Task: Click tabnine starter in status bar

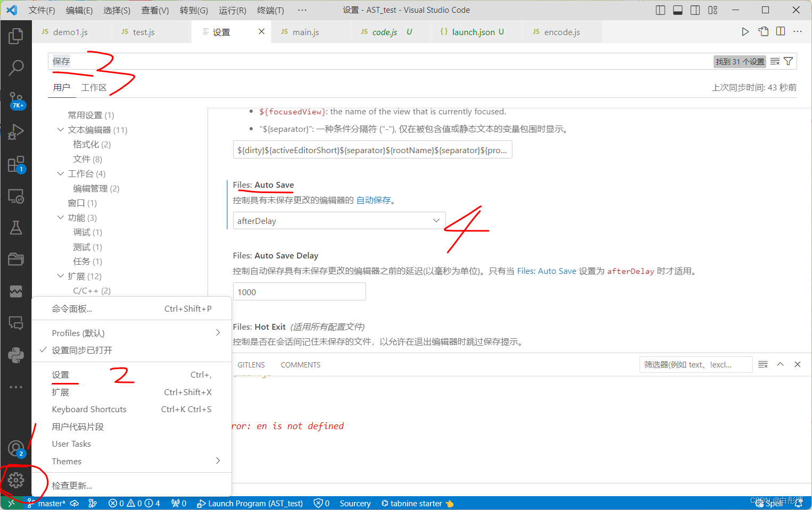Action: (x=417, y=503)
